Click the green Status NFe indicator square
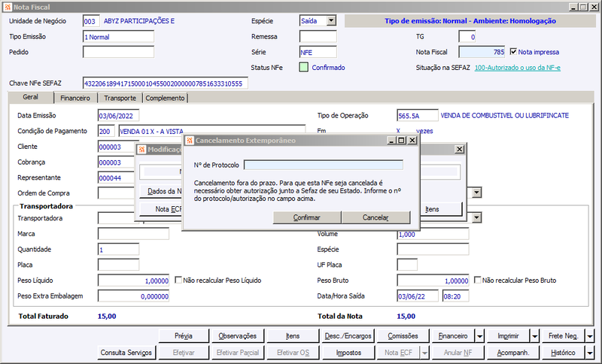This screenshot has width=602, height=364. (304, 68)
